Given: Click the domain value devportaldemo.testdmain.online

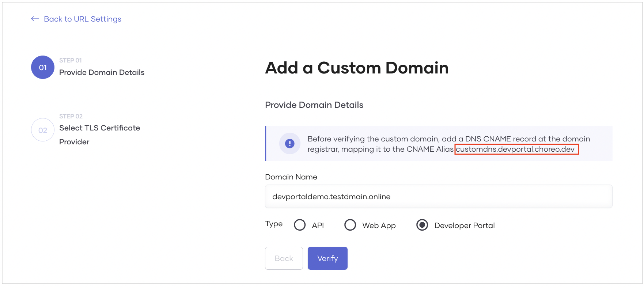Looking at the screenshot, I should pyautogui.click(x=332, y=196).
